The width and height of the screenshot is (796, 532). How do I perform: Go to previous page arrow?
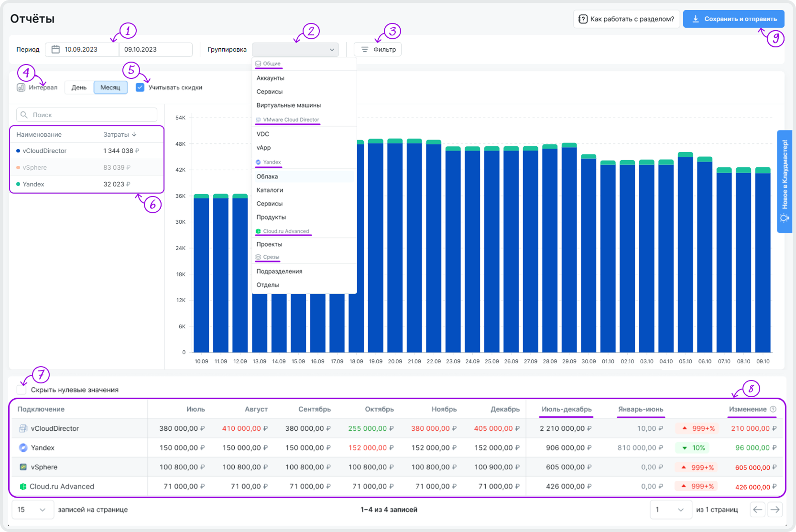tap(757, 510)
